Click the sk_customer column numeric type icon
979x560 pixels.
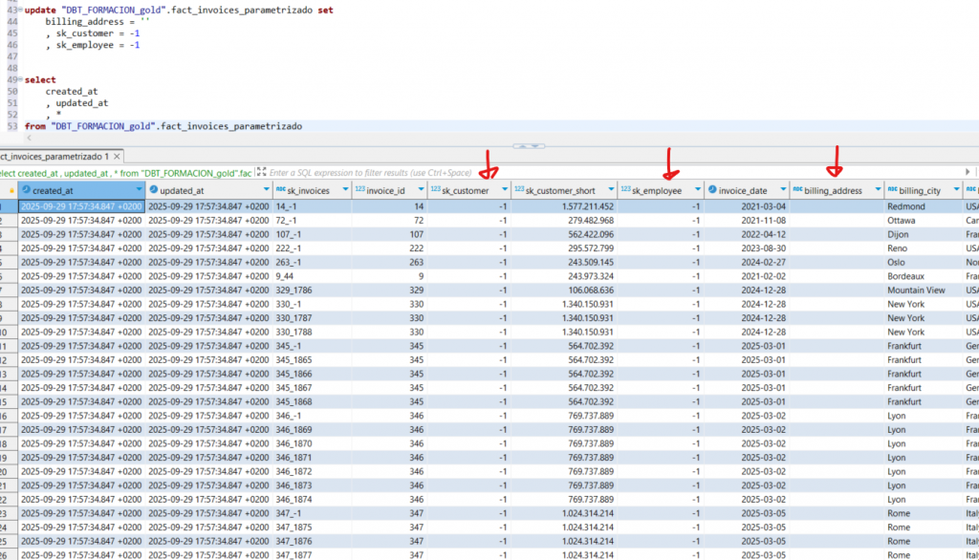[x=435, y=190]
